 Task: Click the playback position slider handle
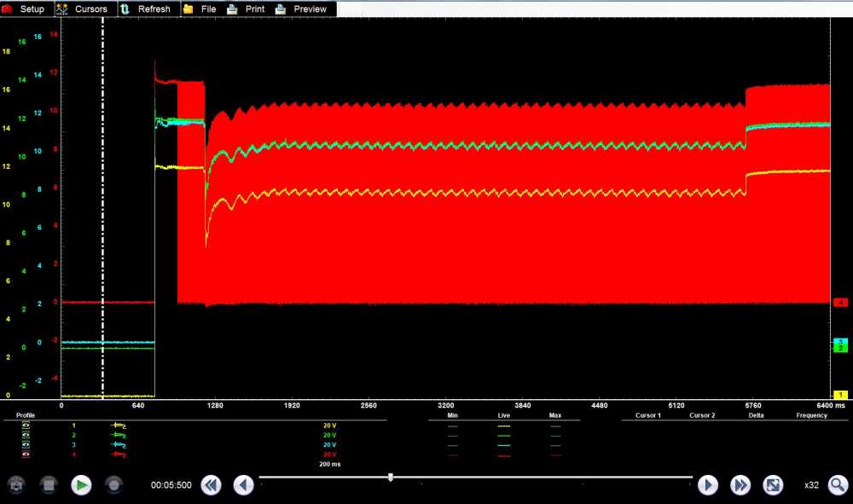click(390, 477)
